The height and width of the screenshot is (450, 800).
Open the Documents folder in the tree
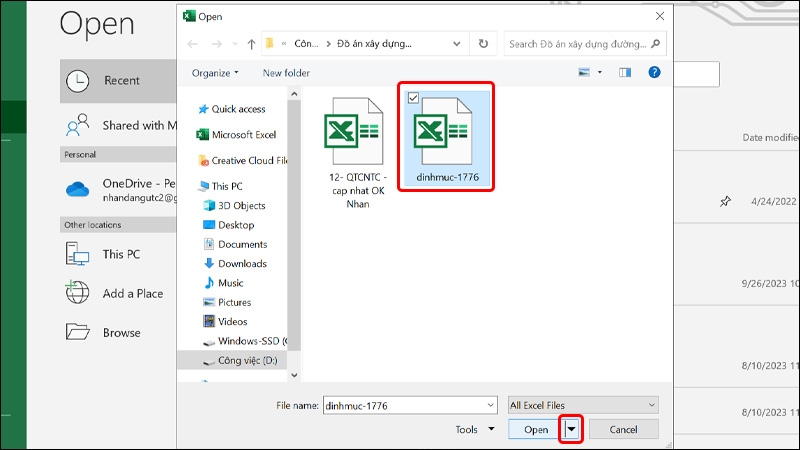[235, 244]
